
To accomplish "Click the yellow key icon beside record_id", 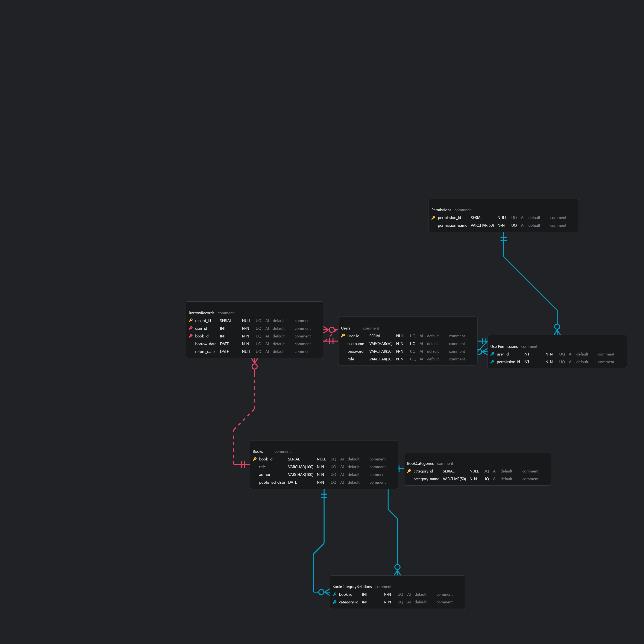I will point(191,320).
